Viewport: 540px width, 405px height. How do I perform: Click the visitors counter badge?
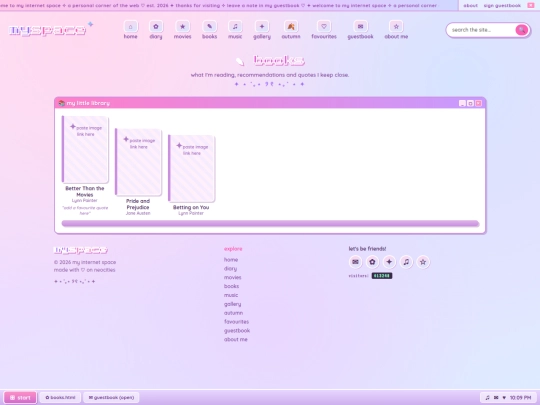point(382,276)
